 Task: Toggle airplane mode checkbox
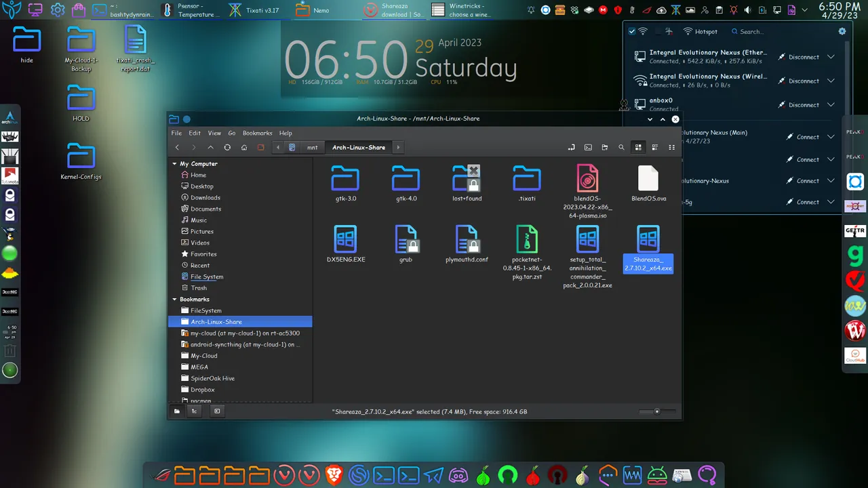[658, 31]
